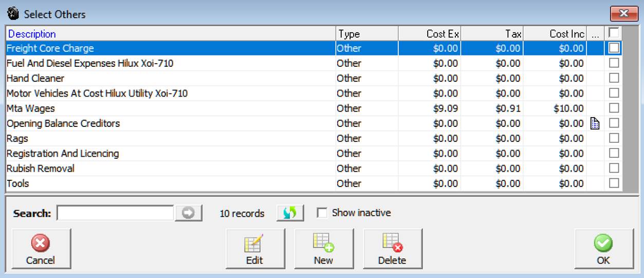Confirm with the green OK button

[x=603, y=249]
